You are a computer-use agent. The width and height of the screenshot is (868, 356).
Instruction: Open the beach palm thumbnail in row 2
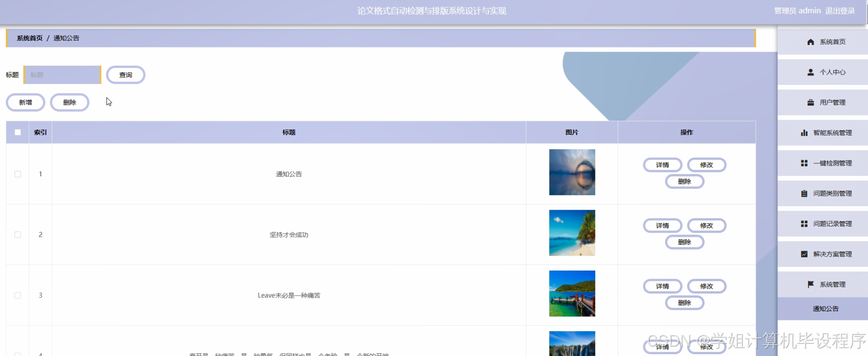pos(572,233)
